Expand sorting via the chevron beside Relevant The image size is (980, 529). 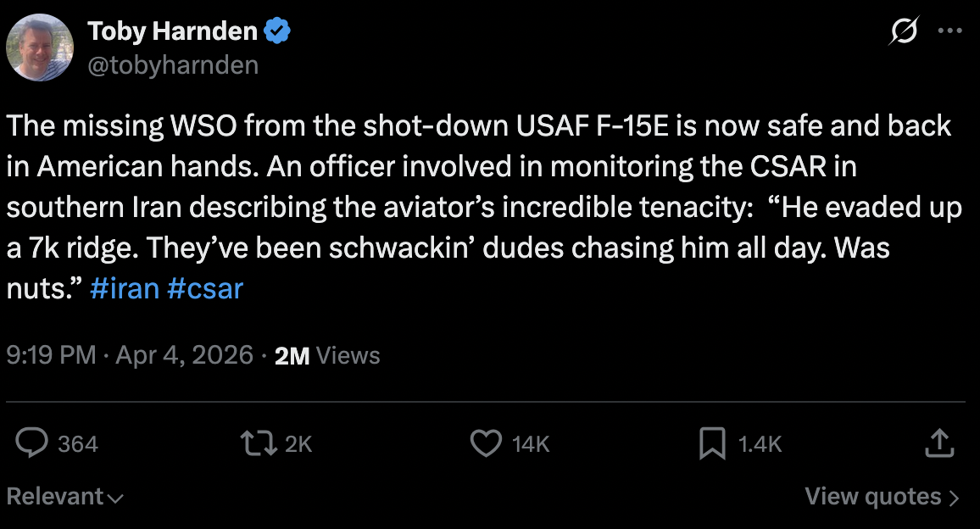(x=115, y=498)
